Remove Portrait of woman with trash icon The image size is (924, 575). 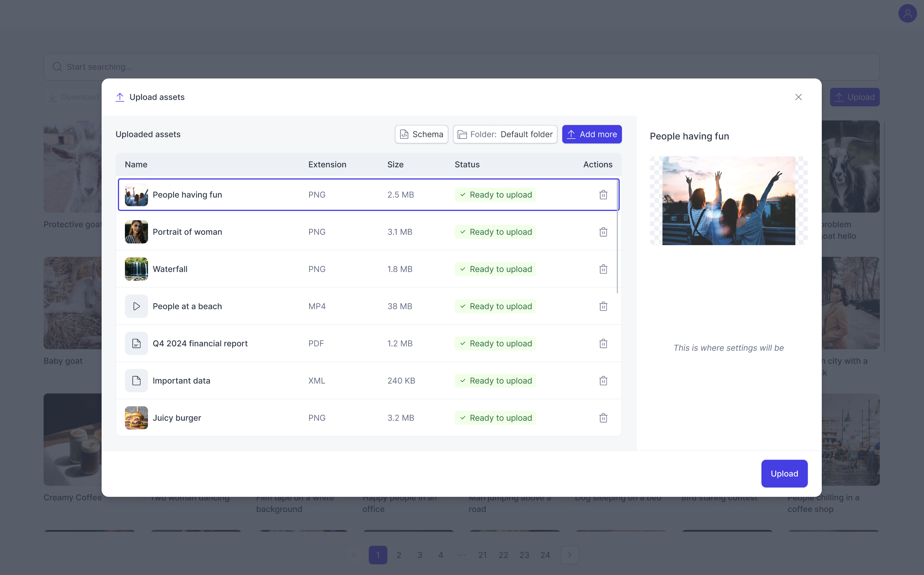point(603,232)
